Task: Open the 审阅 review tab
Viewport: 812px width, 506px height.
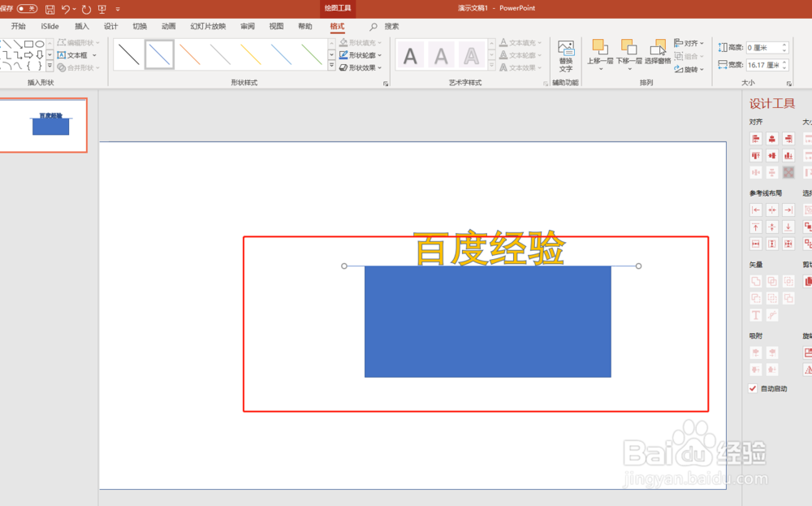Action: [247, 27]
